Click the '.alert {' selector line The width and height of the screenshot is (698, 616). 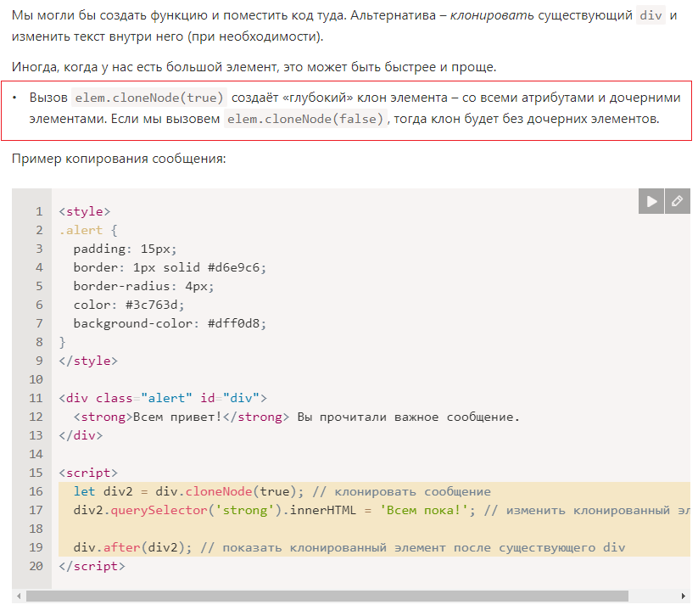pyautogui.click(x=88, y=230)
